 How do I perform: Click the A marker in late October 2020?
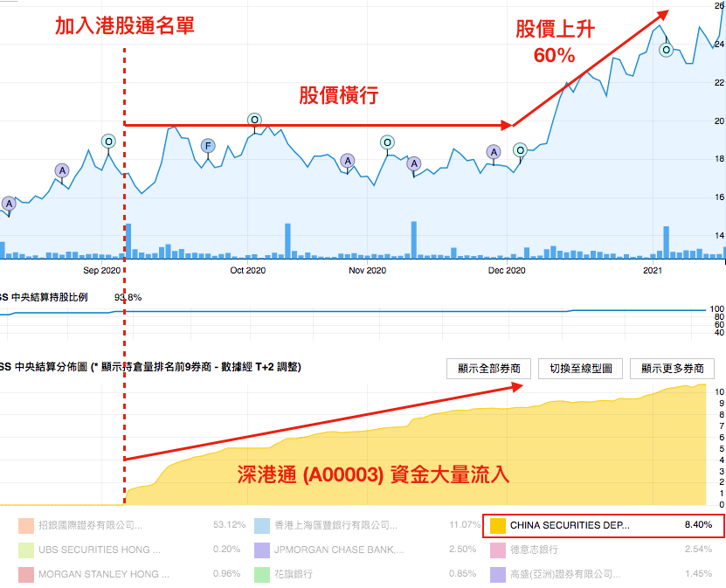click(347, 161)
